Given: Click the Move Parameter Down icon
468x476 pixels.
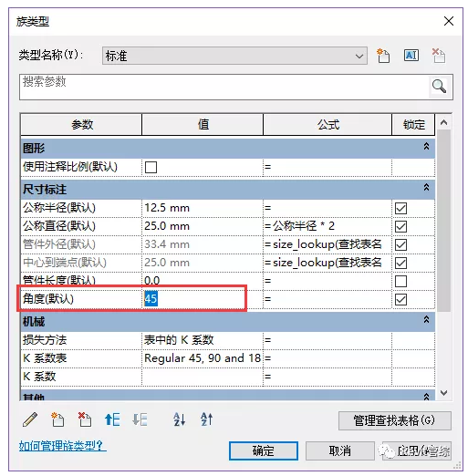Looking at the screenshot, I should coord(140,419).
